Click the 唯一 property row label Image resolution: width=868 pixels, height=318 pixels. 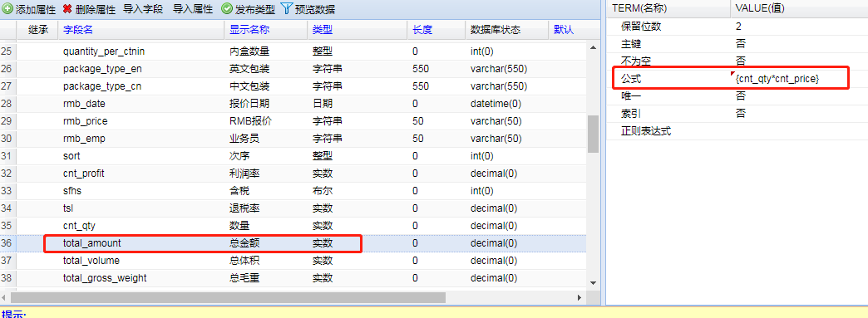click(x=631, y=95)
